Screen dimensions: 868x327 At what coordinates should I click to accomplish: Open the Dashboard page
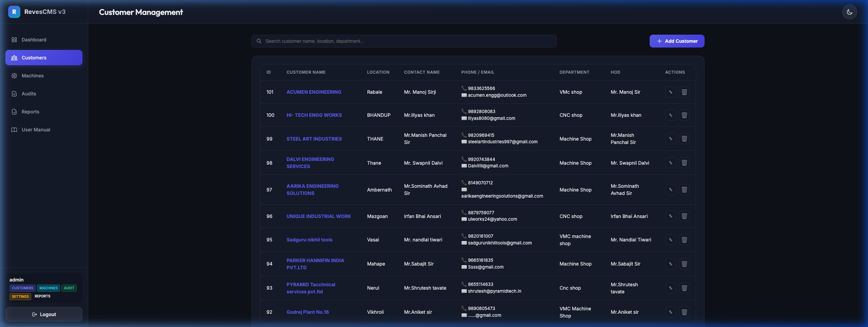[x=44, y=40]
